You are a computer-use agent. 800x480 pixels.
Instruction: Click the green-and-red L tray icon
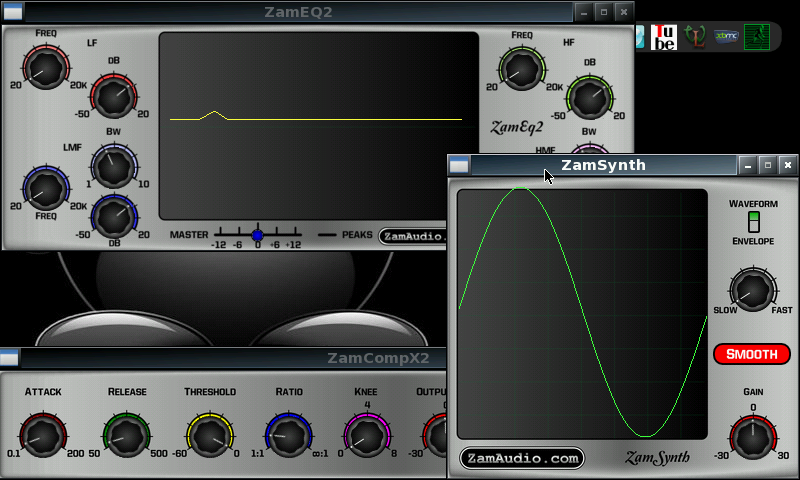(694, 37)
